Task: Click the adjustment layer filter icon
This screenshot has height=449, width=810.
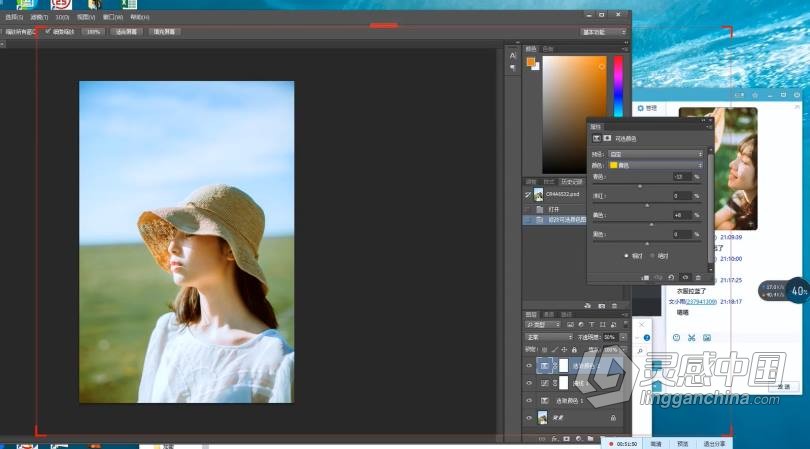Action: click(x=581, y=324)
